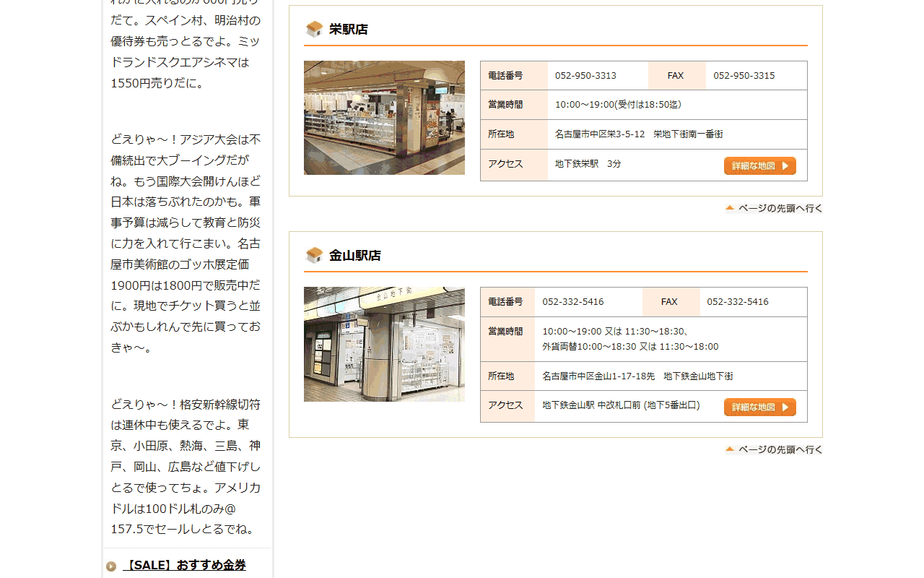The image size is (924, 578).
Task: Click the 金山駅店 heading text
Action: pos(355,256)
